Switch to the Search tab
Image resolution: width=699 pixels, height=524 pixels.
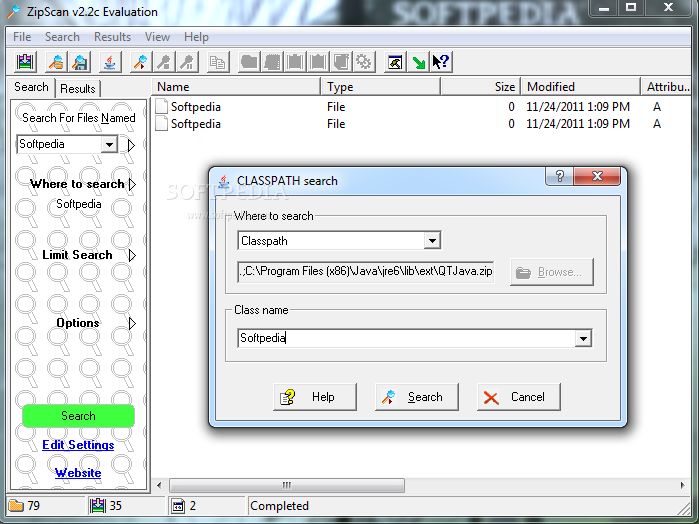[31, 87]
